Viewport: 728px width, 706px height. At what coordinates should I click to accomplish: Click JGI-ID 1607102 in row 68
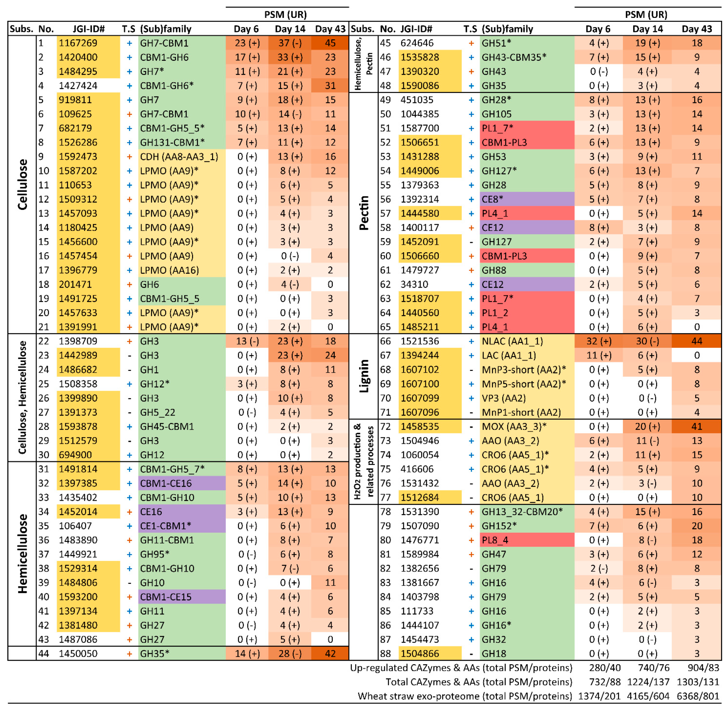(x=420, y=370)
